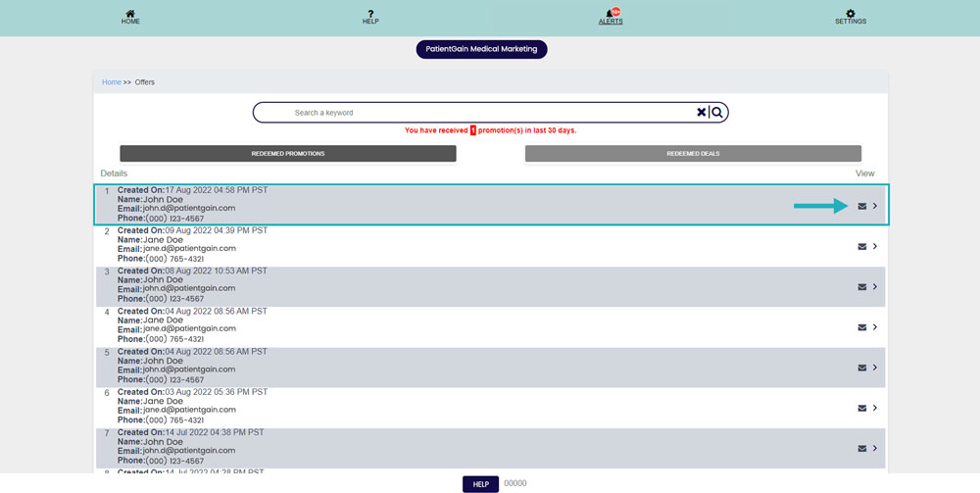
Task: Focus the Search a keyword field
Action: pos(470,113)
